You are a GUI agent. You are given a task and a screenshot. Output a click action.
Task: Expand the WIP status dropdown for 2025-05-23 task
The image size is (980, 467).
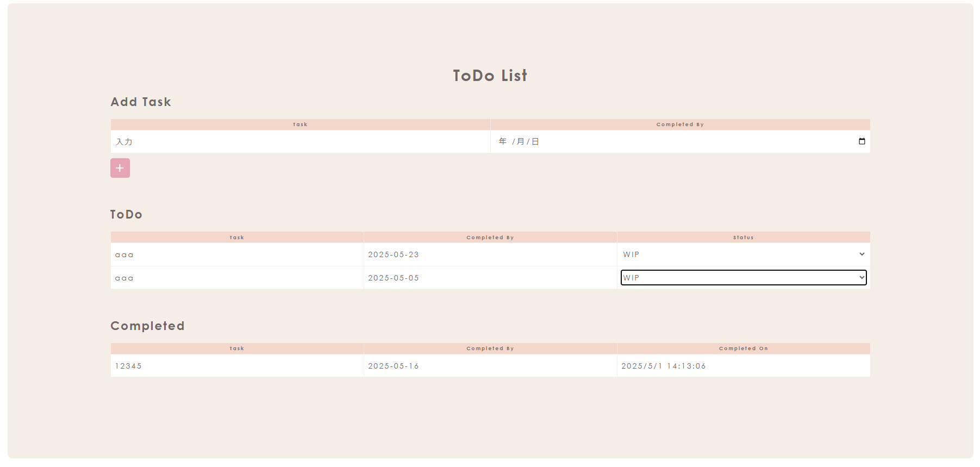[744, 254]
